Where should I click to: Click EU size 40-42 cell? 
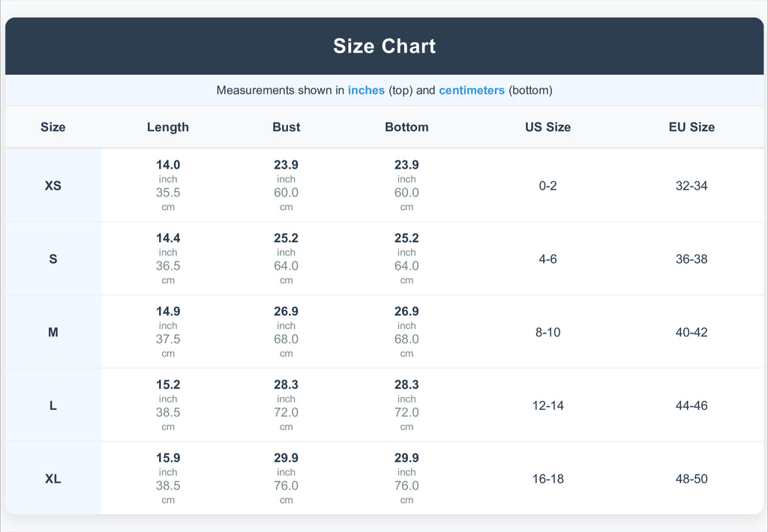click(691, 333)
